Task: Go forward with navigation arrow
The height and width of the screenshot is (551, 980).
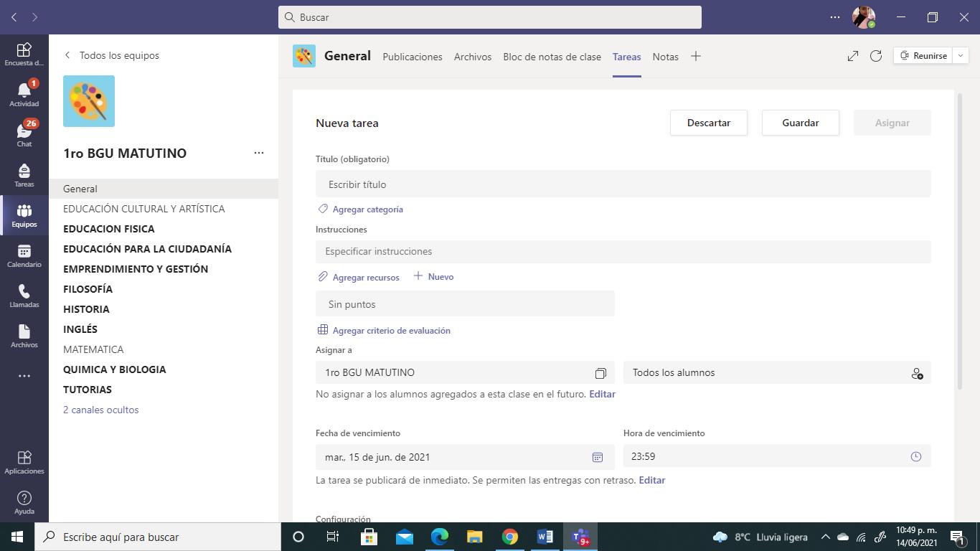Action: point(34,17)
